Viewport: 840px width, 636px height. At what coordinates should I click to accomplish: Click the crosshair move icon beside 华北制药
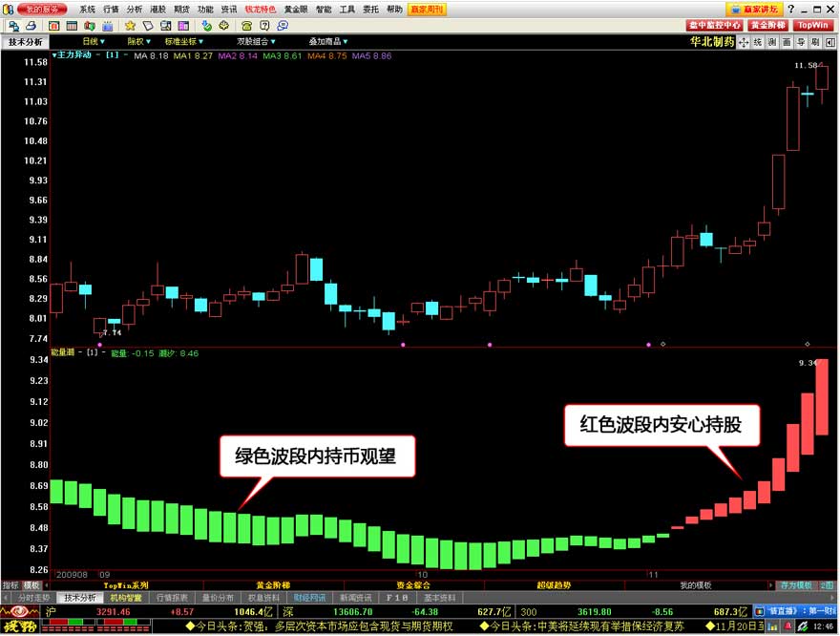coord(743,42)
